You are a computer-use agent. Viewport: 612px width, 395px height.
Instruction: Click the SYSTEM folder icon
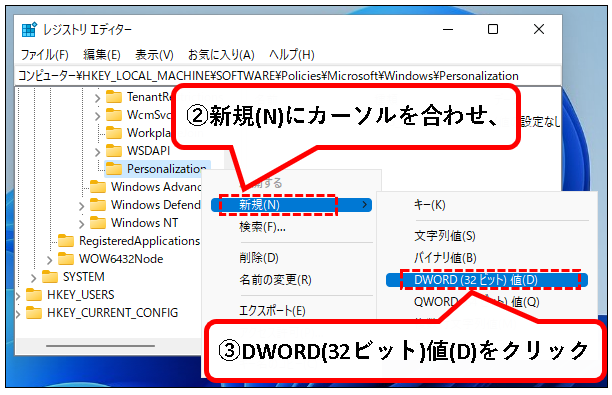click(50, 277)
